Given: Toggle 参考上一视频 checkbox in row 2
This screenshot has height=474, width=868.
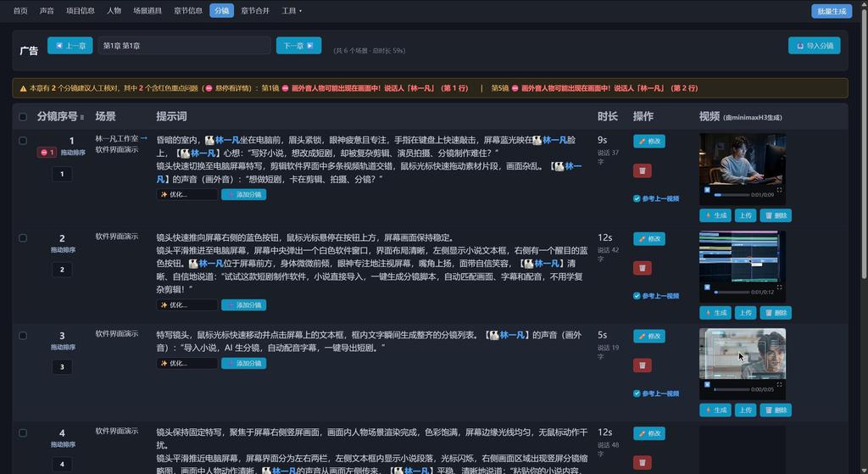Looking at the screenshot, I should point(637,296).
